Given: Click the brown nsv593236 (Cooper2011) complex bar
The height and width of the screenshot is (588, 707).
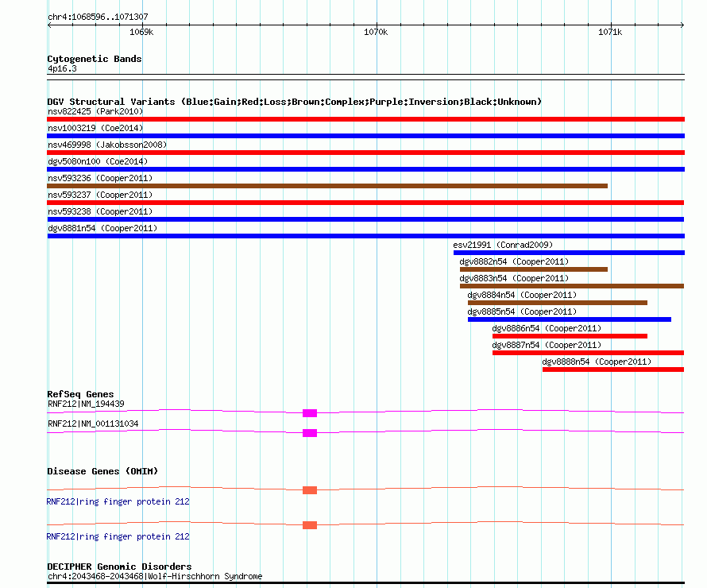Looking at the screenshot, I should [x=327, y=186].
